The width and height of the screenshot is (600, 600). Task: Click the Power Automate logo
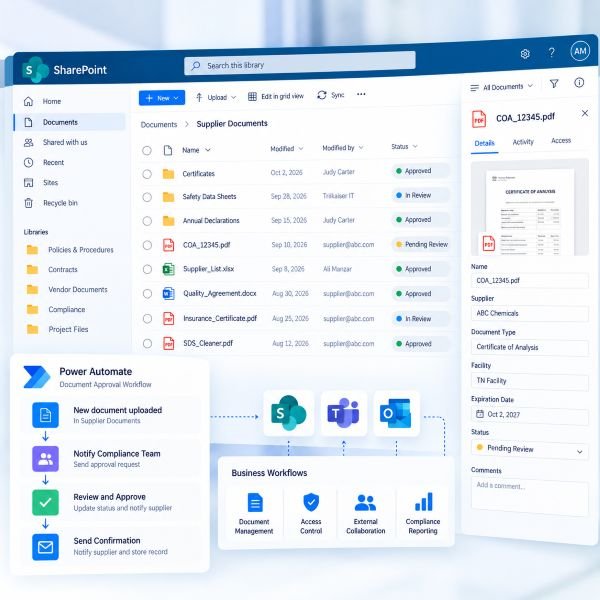click(36, 377)
